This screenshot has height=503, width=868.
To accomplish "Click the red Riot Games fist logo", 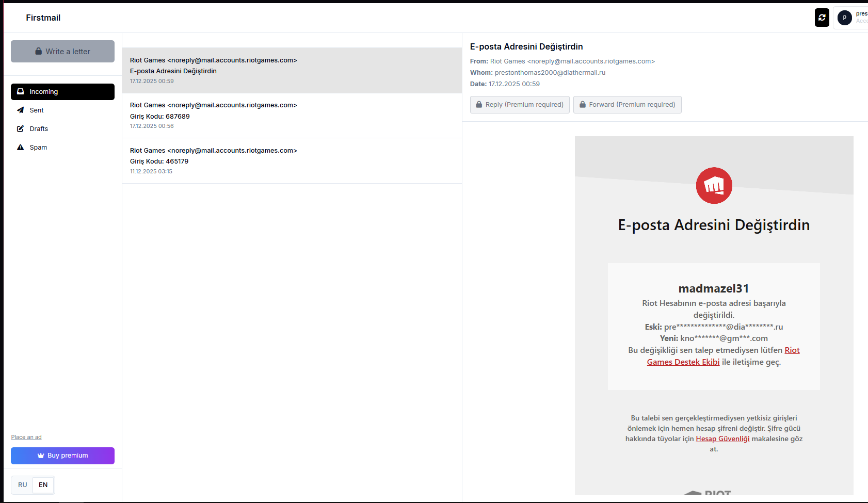I will 714,185.
